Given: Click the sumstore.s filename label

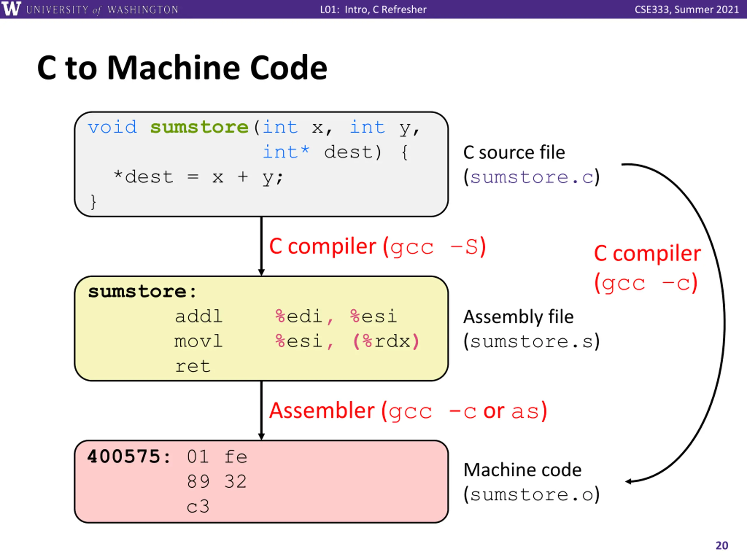Looking at the screenshot, I should tap(532, 341).
